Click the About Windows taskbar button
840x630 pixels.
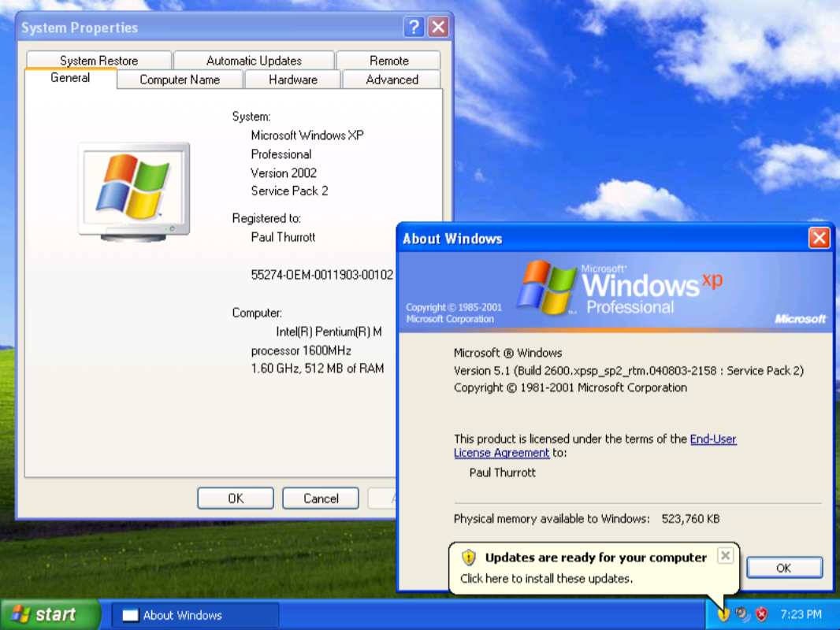[195, 615]
